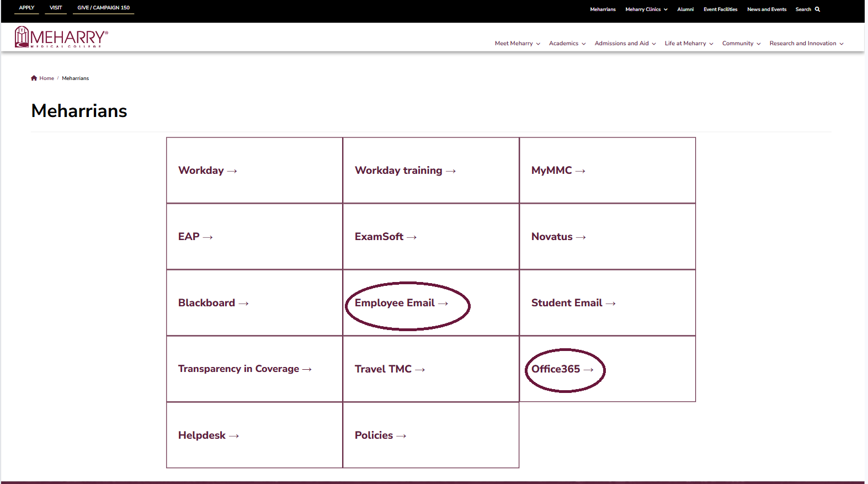868x484 pixels.
Task: Expand the Life at Meharry menu
Action: point(689,44)
